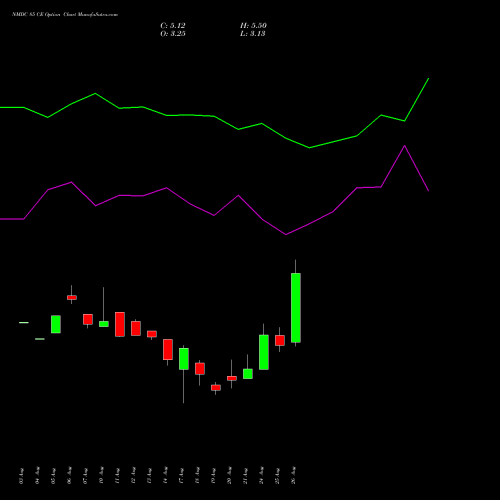Click the 10 Aug date axis label
The height and width of the screenshot is (500, 500).
tap(101, 476)
